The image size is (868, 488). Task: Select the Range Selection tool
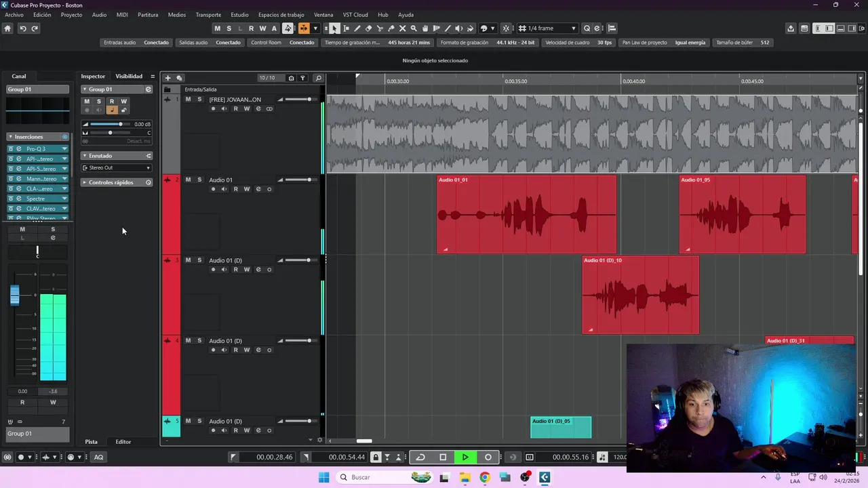pyautogui.click(x=346, y=28)
